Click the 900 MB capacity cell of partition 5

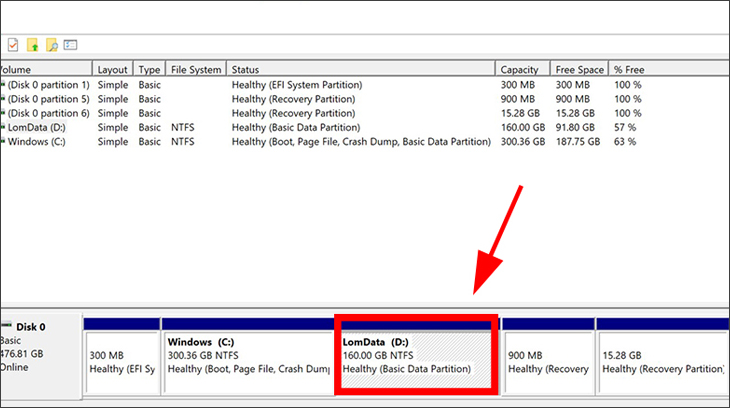(x=518, y=99)
